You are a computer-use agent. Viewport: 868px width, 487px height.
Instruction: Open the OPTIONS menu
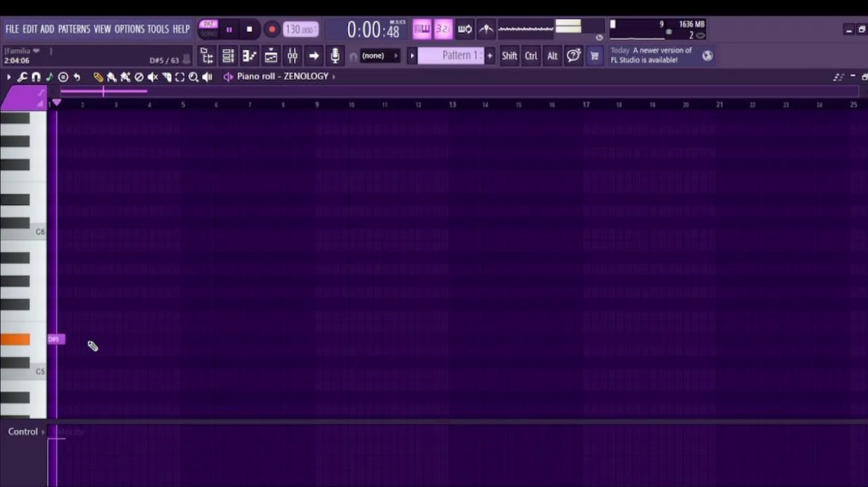129,29
